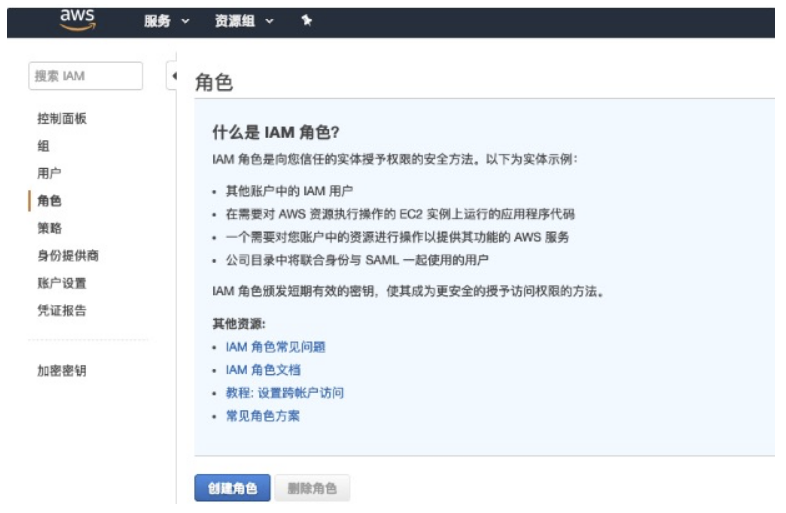This screenshot has height=513, width=786.
Task: Click the 其他账户中的 IAM 用户 bullet
Action: (289, 191)
